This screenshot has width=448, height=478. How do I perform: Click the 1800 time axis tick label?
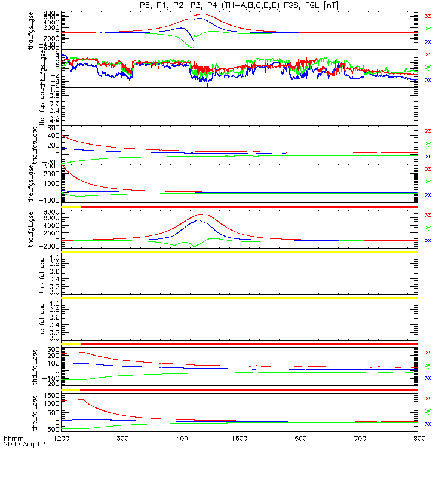click(418, 439)
